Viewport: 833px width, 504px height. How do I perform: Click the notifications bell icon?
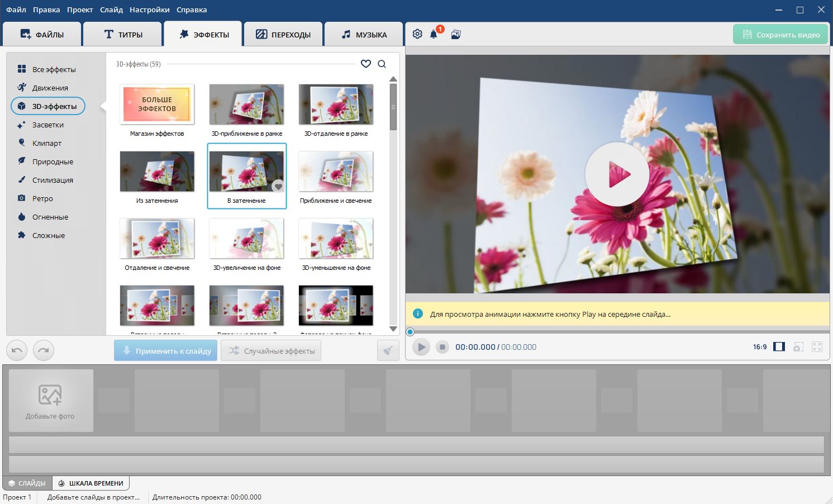coord(434,35)
